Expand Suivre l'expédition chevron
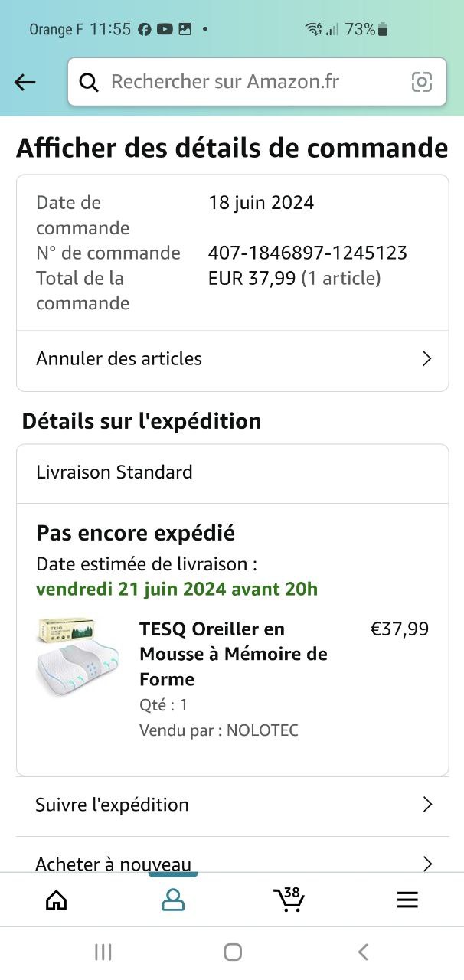Viewport: 464px width, 980px height. [x=427, y=805]
